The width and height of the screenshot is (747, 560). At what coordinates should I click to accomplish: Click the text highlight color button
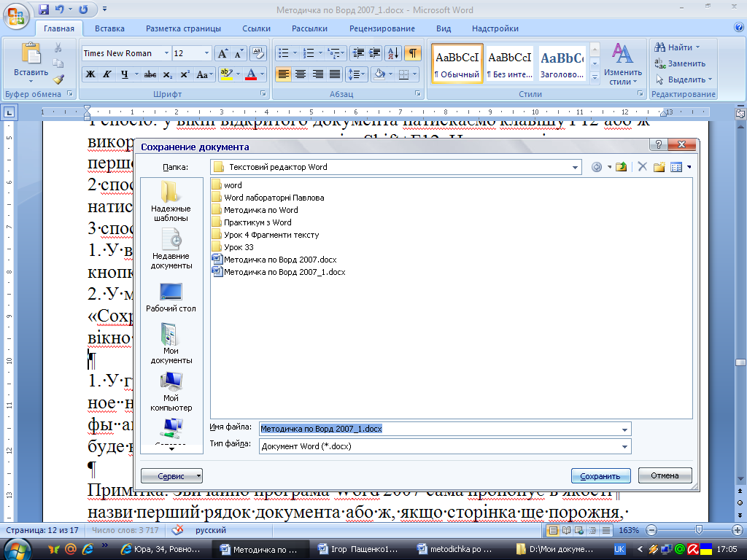tap(226, 74)
